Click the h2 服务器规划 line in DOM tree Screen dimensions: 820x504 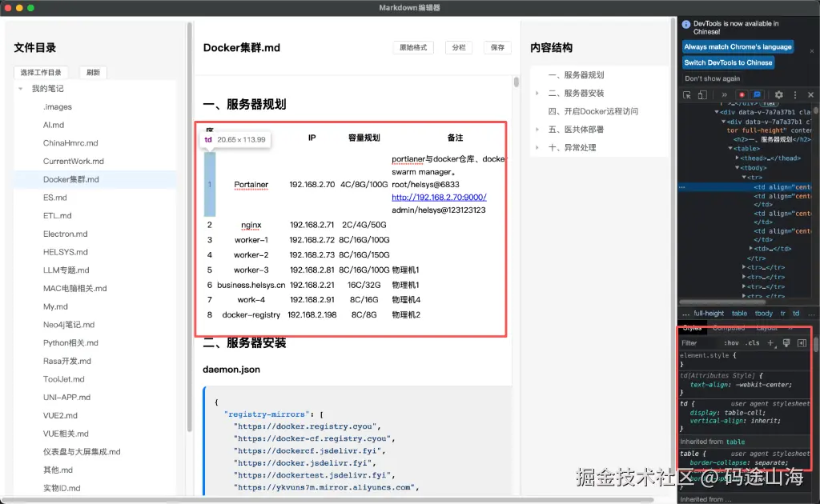pos(771,139)
